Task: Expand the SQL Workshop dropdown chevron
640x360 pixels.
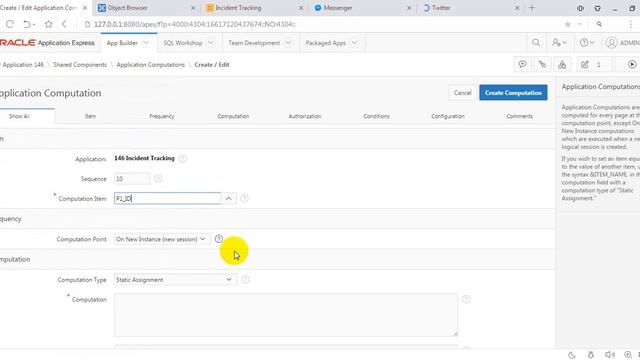Action: (211, 42)
